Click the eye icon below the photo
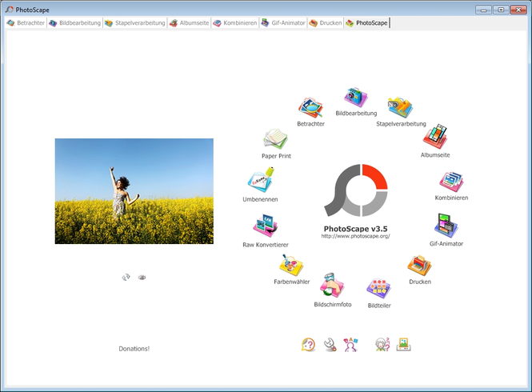This screenshot has width=532, height=392. [x=142, y=278]
